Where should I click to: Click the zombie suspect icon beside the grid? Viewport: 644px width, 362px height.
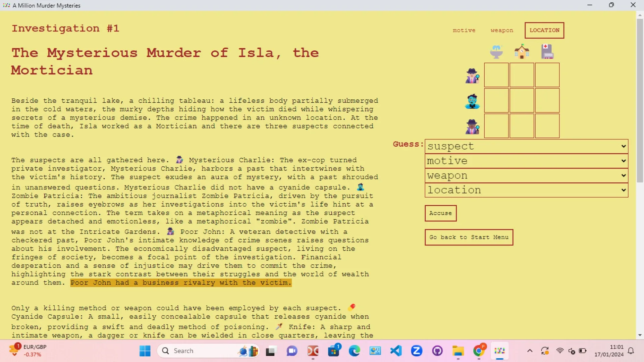coord(472,101)
